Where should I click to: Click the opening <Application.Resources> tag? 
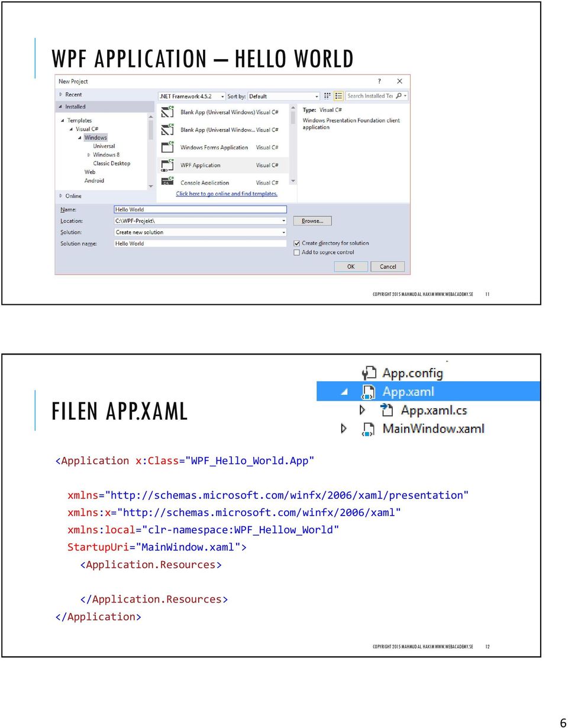click(x=151, y=565)
